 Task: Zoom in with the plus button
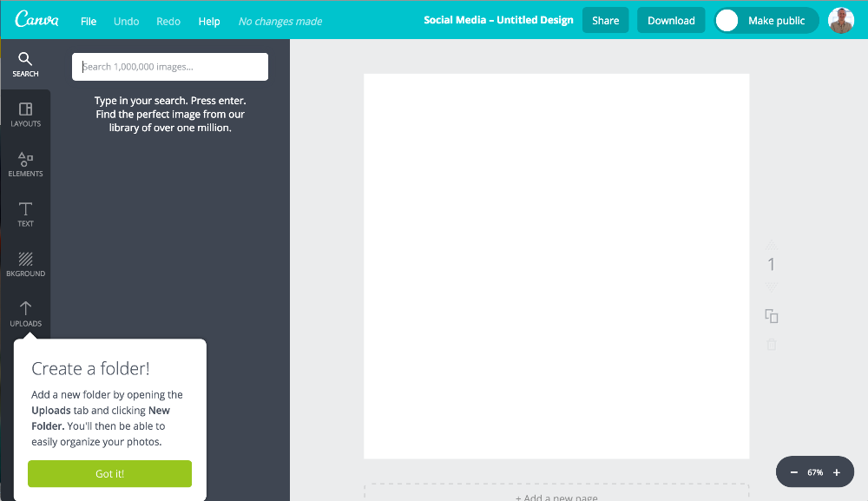tap(837, 471)
